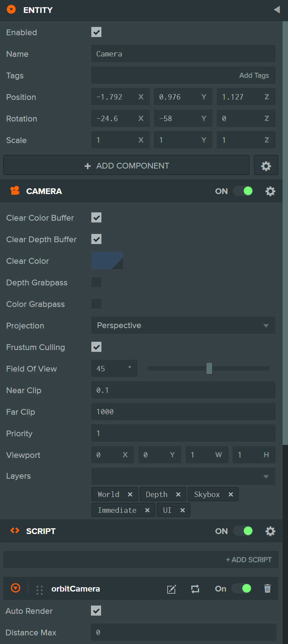Toggle the Camera component ON switch
This screenshot has width=288, height=644.
[x=243, y=191]
